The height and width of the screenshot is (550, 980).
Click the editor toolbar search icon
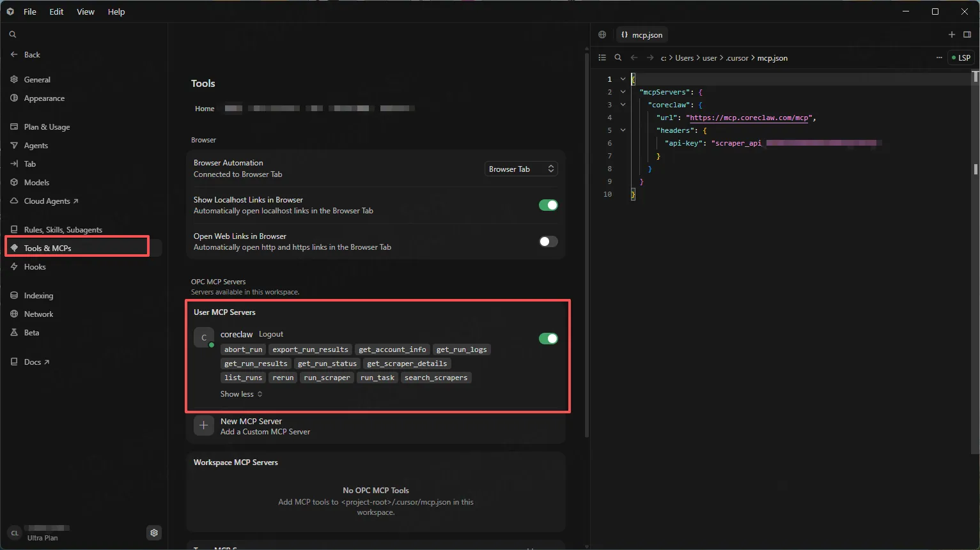618,57
